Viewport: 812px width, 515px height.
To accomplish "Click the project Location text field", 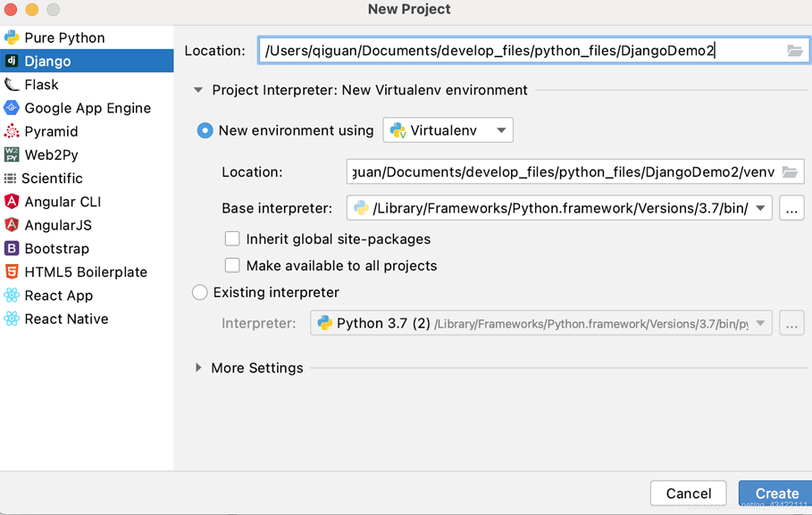I will 518,51.
